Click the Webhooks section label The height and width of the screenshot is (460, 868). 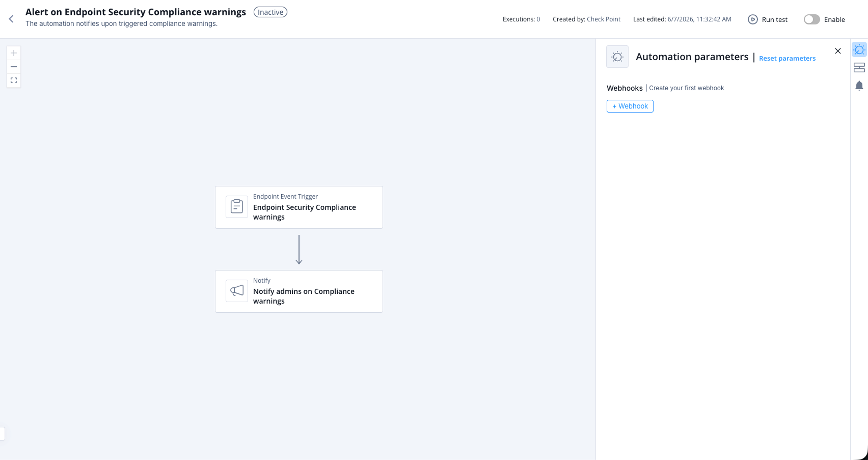624,88
